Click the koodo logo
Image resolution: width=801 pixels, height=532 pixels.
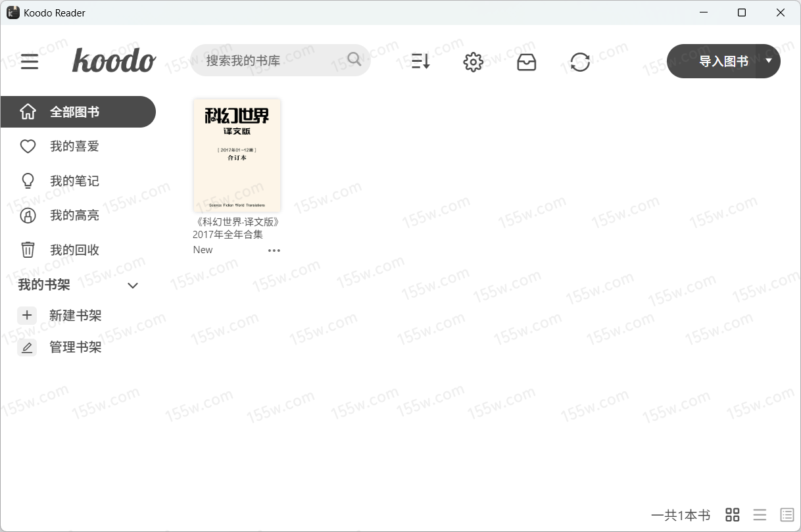pos(114,60)
